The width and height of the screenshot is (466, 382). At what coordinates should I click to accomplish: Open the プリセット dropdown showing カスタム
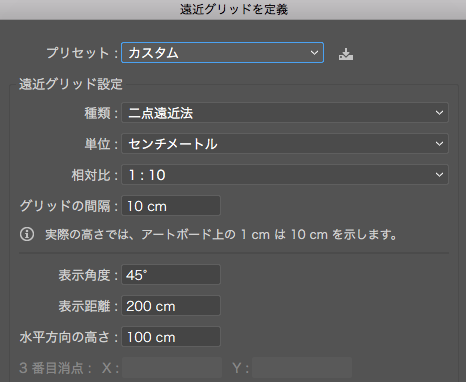pos(222,53)
